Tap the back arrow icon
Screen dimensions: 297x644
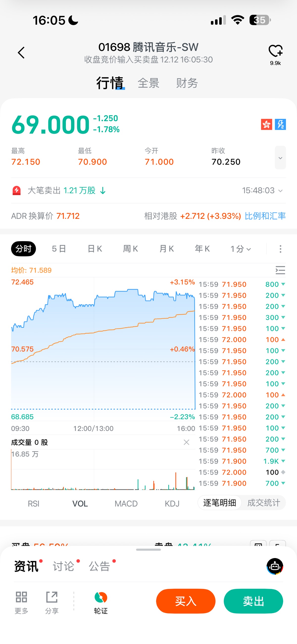21,53
